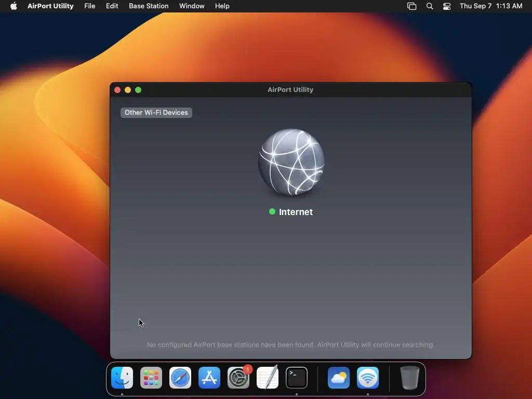This screenshot has height=399, width=532.
Task: Open the AirPort Utility app menu
Action: click(x=50, y=6)
